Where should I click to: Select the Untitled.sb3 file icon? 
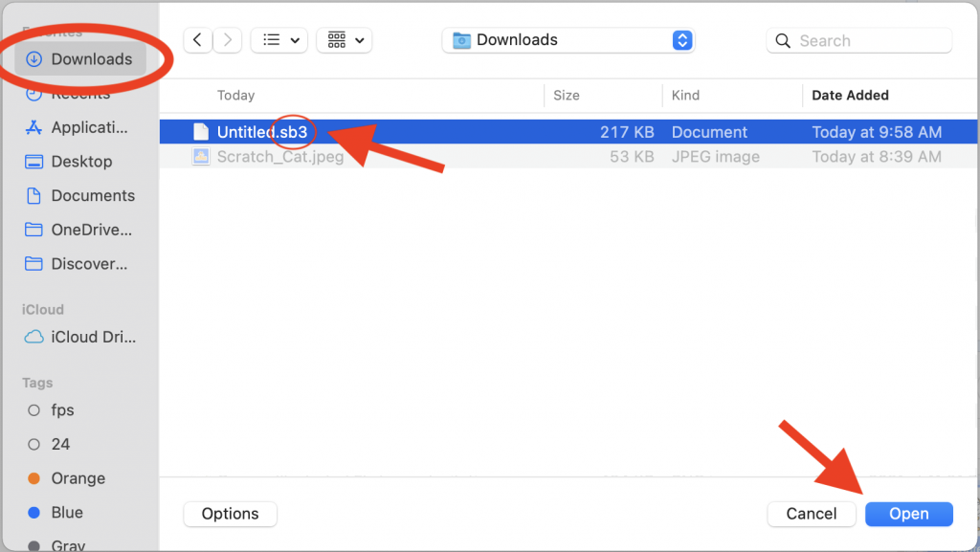201,132
